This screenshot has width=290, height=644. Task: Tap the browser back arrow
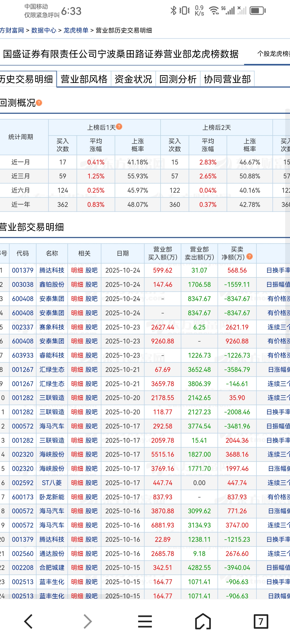coord(28,621)
